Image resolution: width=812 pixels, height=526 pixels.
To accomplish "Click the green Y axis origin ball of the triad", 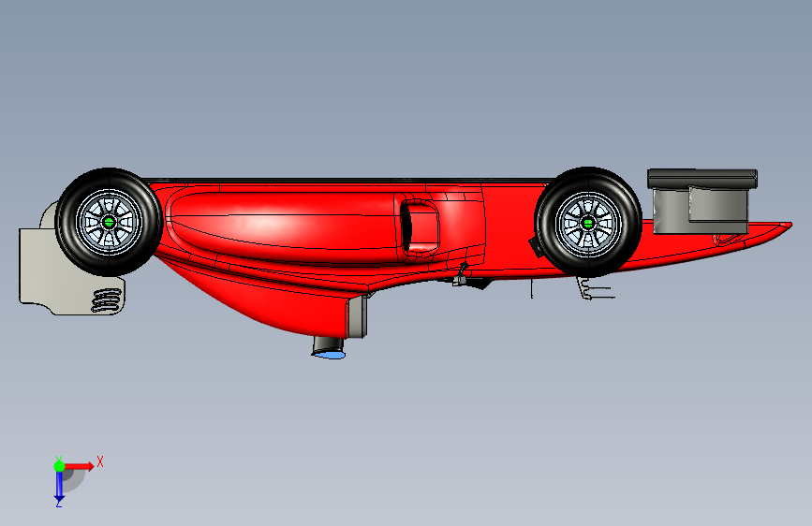I will [x=59, y=466].
